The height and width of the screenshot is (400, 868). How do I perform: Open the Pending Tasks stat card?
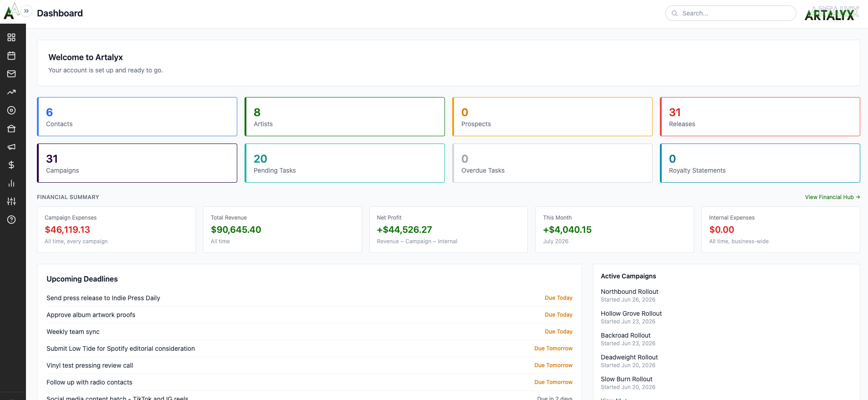(345, 163)
